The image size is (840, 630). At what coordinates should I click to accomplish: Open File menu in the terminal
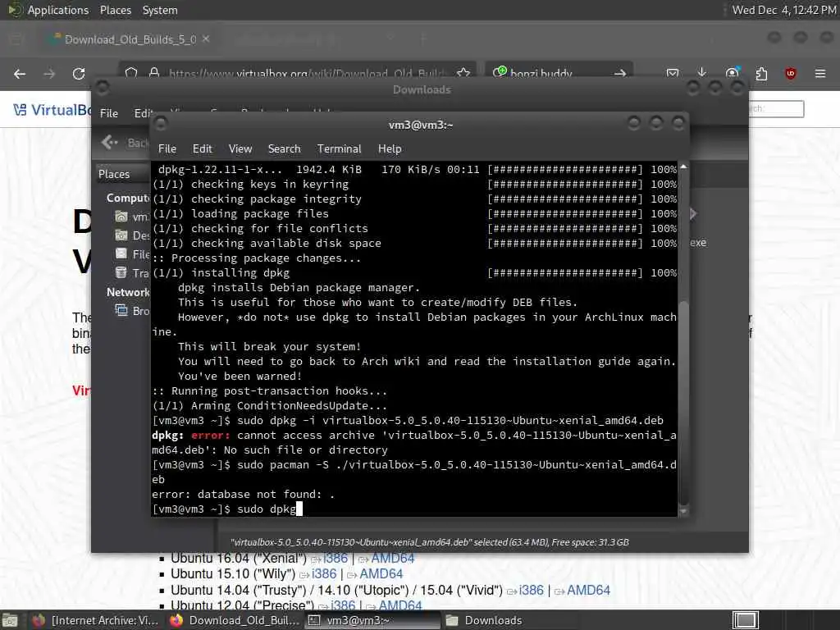pyautogui.click(x=167, y=149)
